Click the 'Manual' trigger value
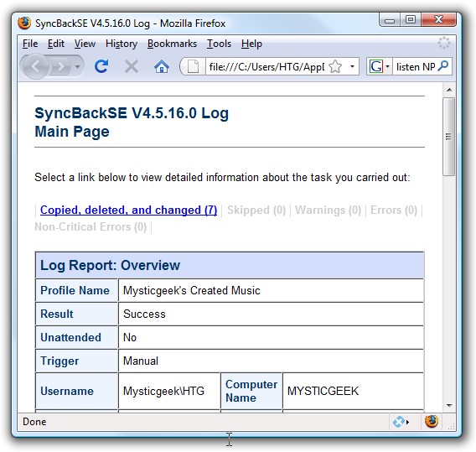The image size is (476, 452). (x=141, y=361)
